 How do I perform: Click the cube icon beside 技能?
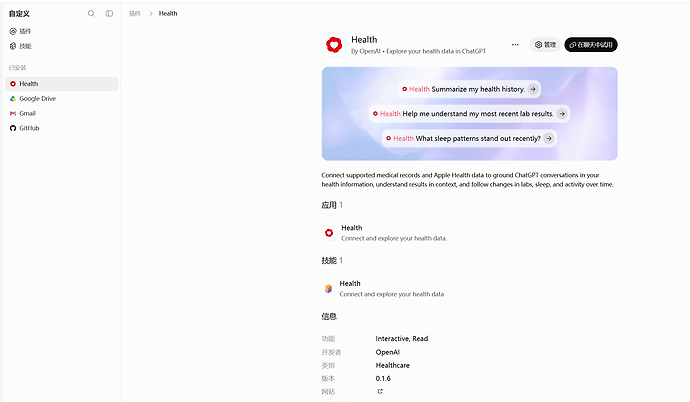point(13,46)
